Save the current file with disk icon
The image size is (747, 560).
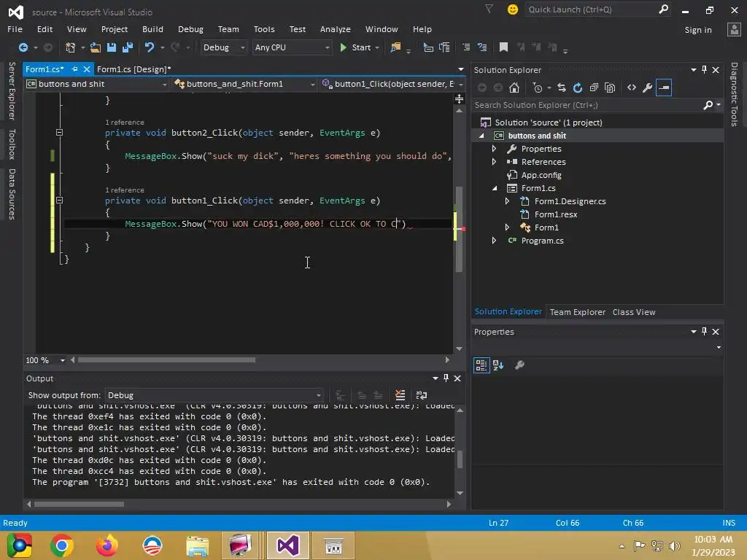tap(112, 47)
